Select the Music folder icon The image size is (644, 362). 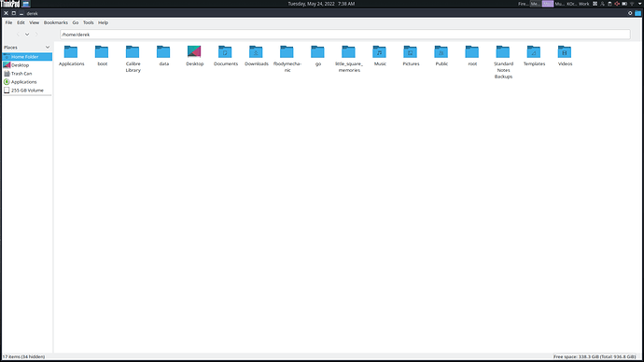point(380,52)
